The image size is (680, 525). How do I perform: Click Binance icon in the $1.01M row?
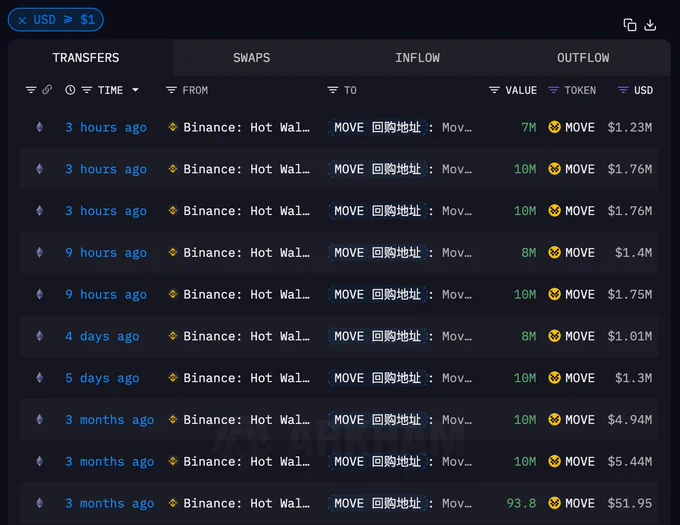pyautogui.click(x=173, y=336)
